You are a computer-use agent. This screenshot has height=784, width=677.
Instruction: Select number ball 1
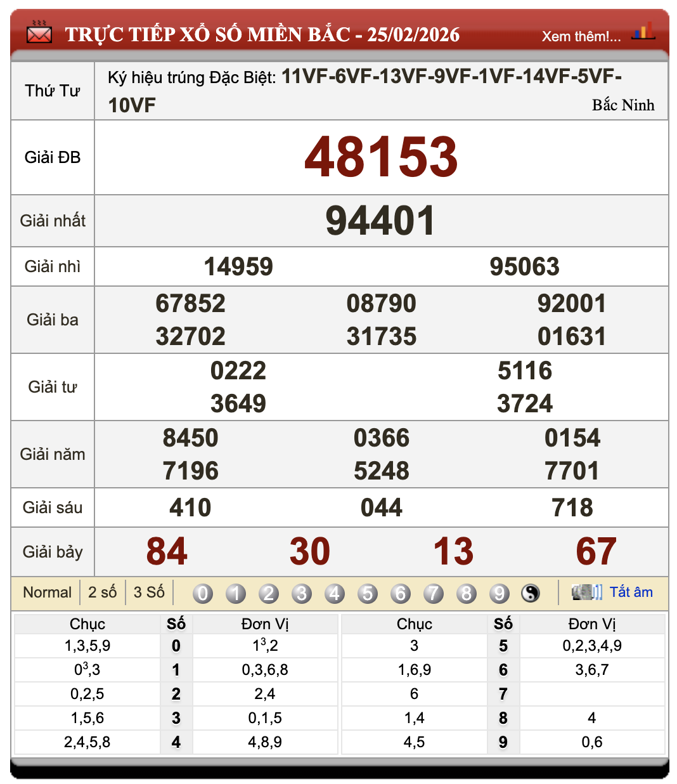236,593
